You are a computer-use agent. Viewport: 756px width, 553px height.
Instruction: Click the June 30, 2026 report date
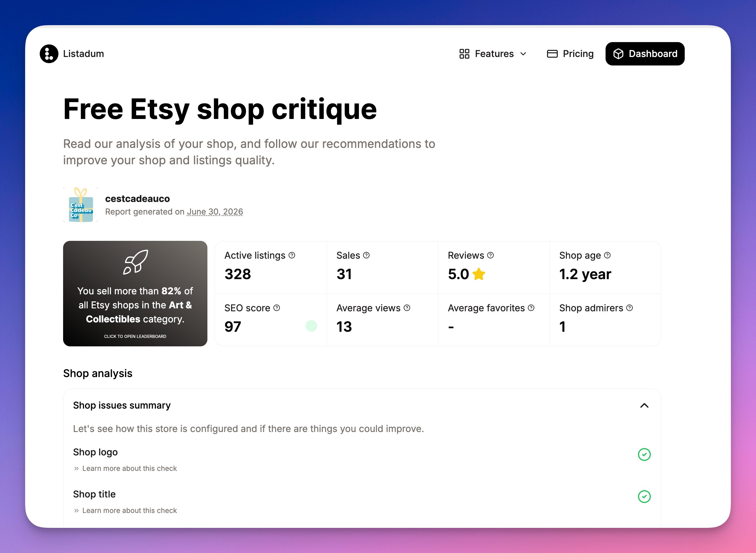tap(215, 212)
